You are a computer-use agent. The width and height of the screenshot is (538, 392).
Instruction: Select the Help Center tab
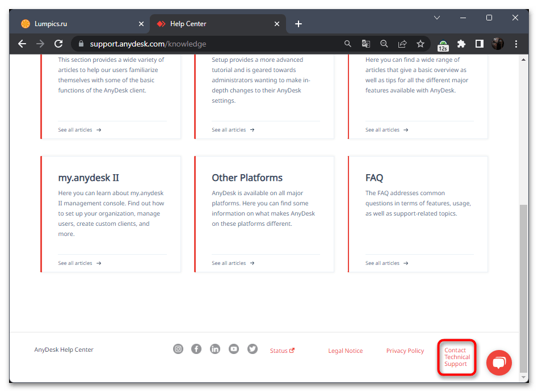click(218, 24)
